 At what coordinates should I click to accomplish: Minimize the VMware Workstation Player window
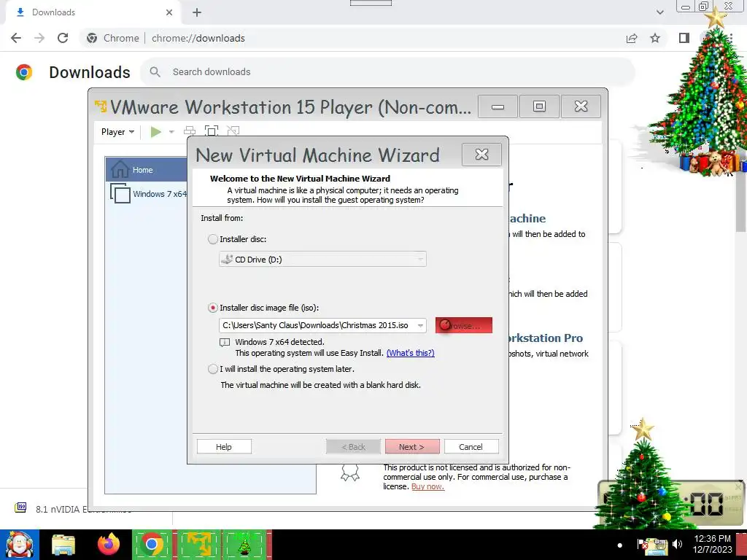498,106
